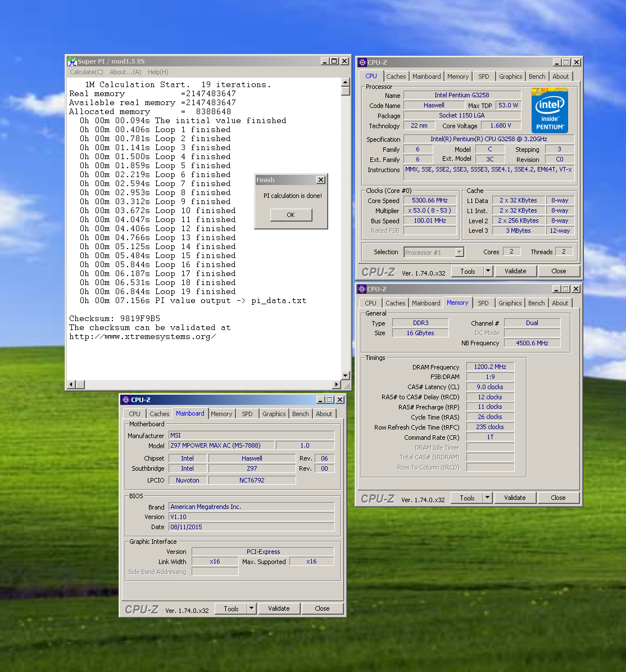
Task: Click Validate in the CPU window
Action: click(x=515, y=271)
